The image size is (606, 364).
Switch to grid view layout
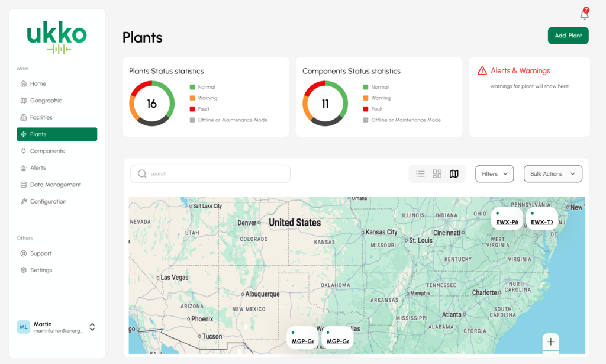(437, 174)
